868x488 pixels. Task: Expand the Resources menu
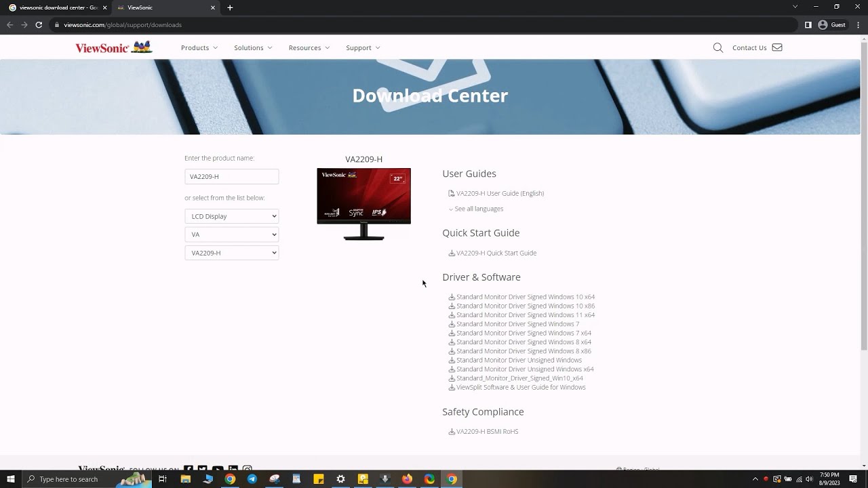pos(309,47)
